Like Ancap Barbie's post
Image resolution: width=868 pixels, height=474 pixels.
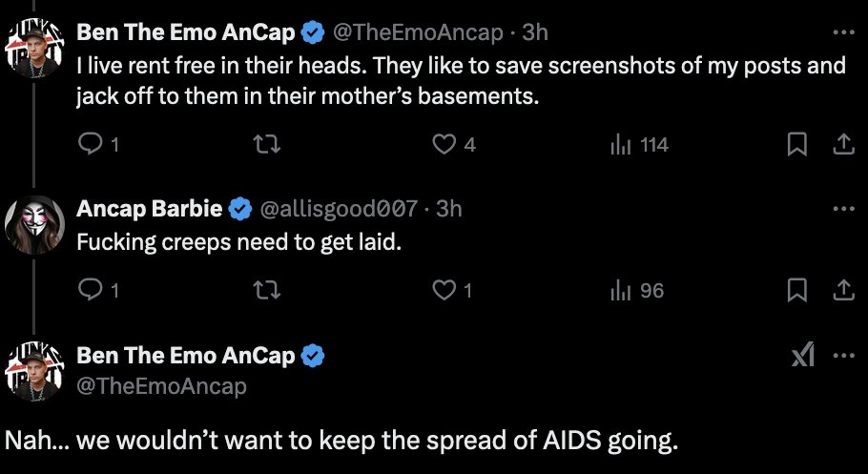click(x=444, y=290)
